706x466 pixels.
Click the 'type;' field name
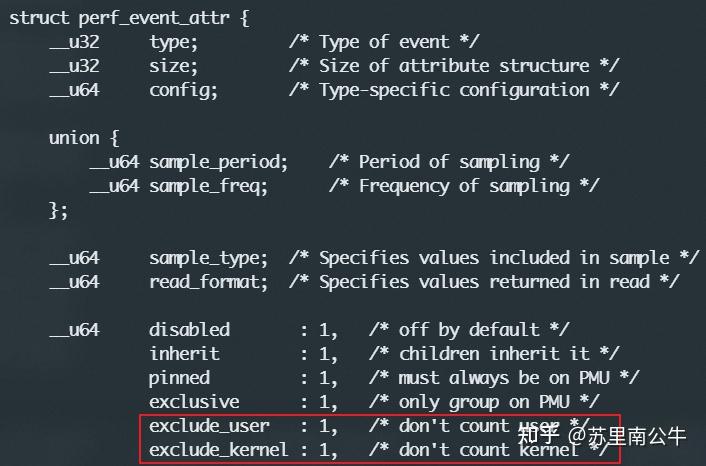[174, 42]
